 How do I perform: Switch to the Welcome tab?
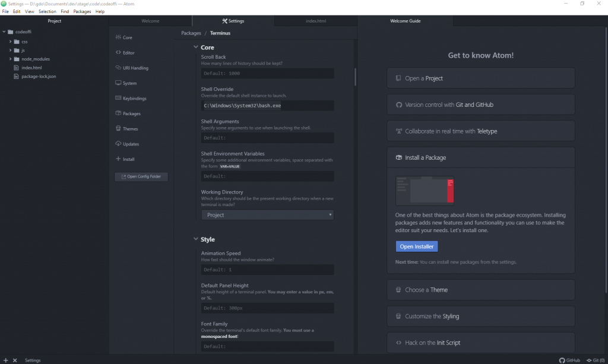tap(150, 21)
